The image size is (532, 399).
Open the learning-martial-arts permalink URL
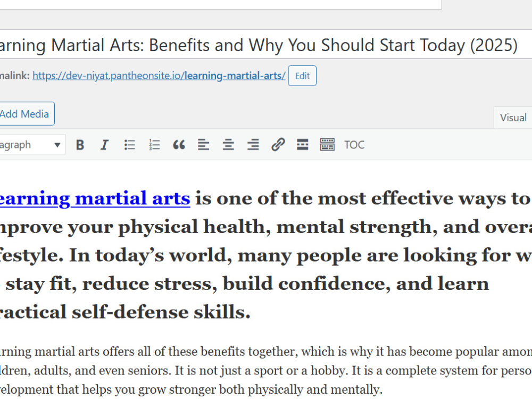tap(159, 76)
